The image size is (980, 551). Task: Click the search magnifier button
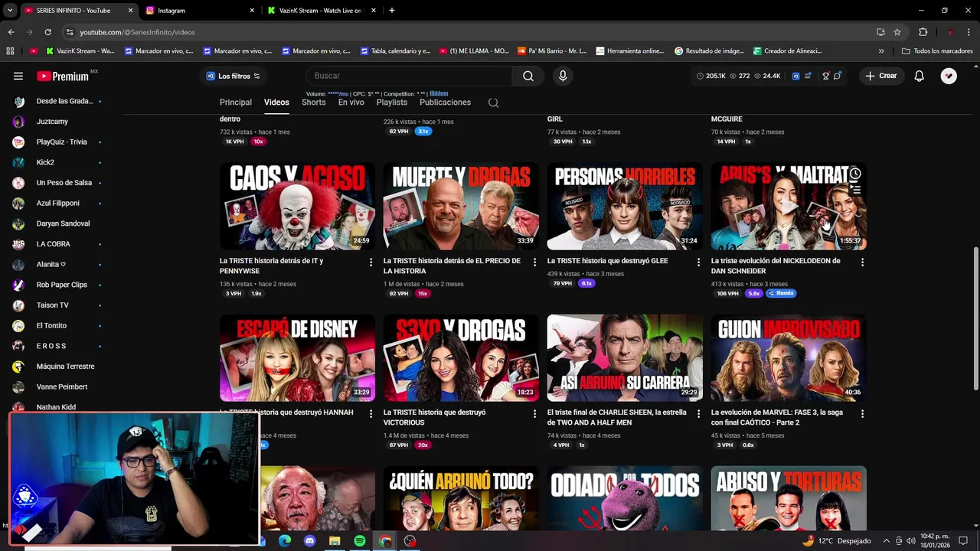coord(528,76)
